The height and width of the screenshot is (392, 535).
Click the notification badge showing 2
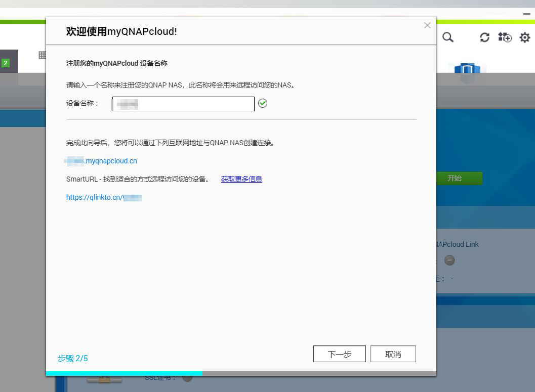coord(5,63)
